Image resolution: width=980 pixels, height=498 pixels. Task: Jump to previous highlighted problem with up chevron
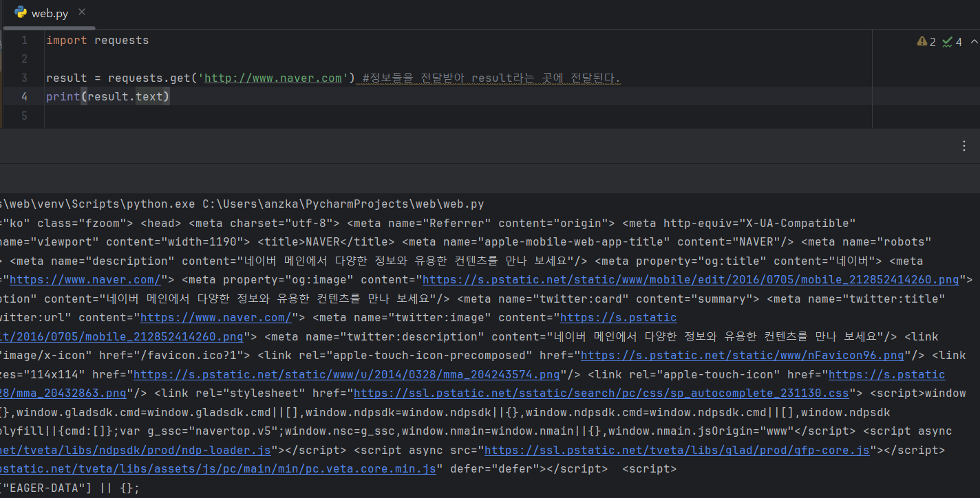[973, 42]
